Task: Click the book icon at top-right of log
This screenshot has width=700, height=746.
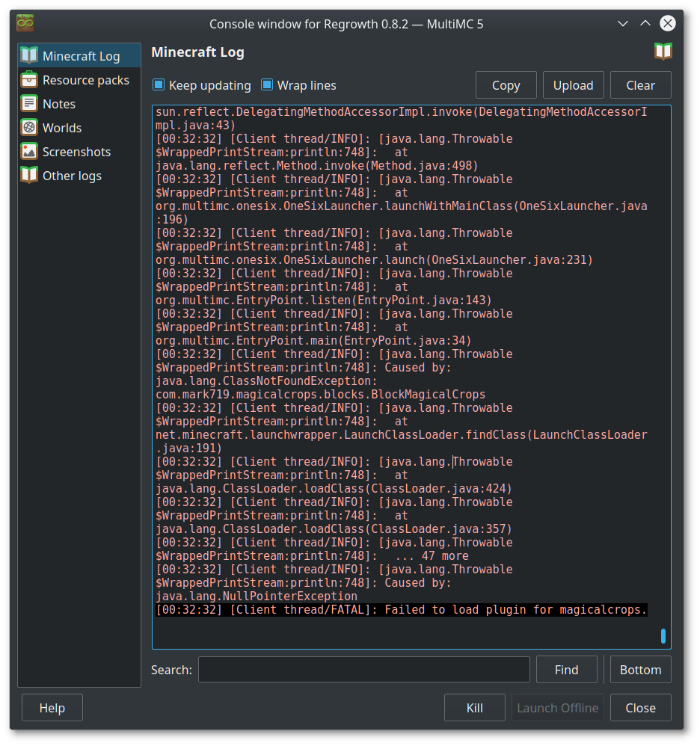Action: (663, 51)
